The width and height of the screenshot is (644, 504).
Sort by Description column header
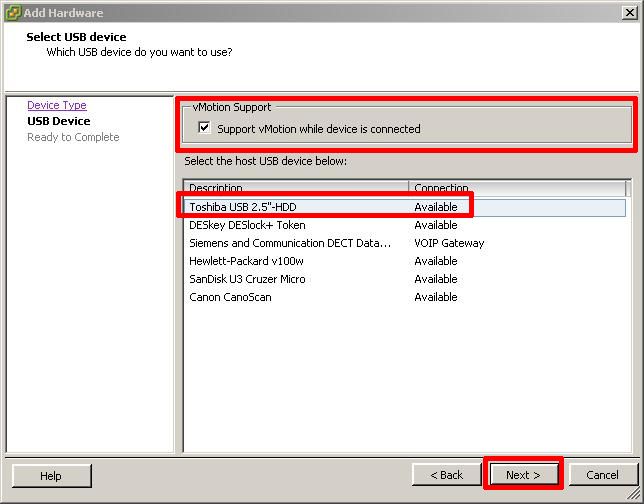[296, 187]
